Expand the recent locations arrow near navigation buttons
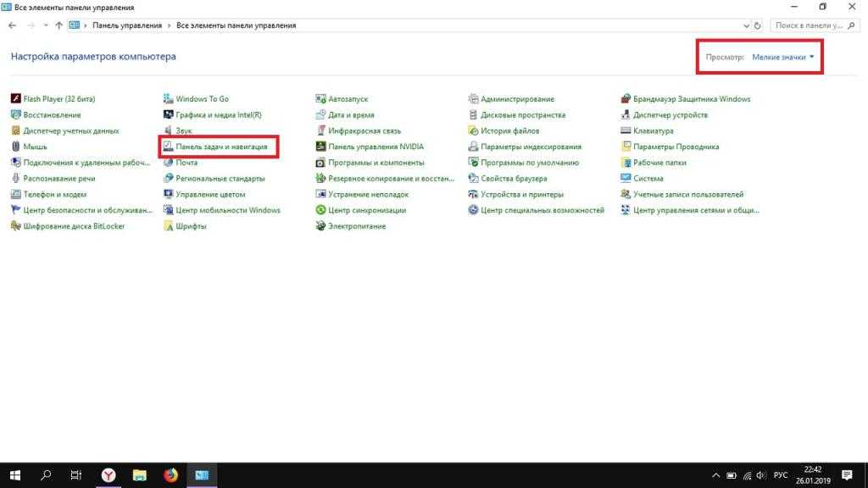This screenshot has width=868, height=488. point(45,25)
